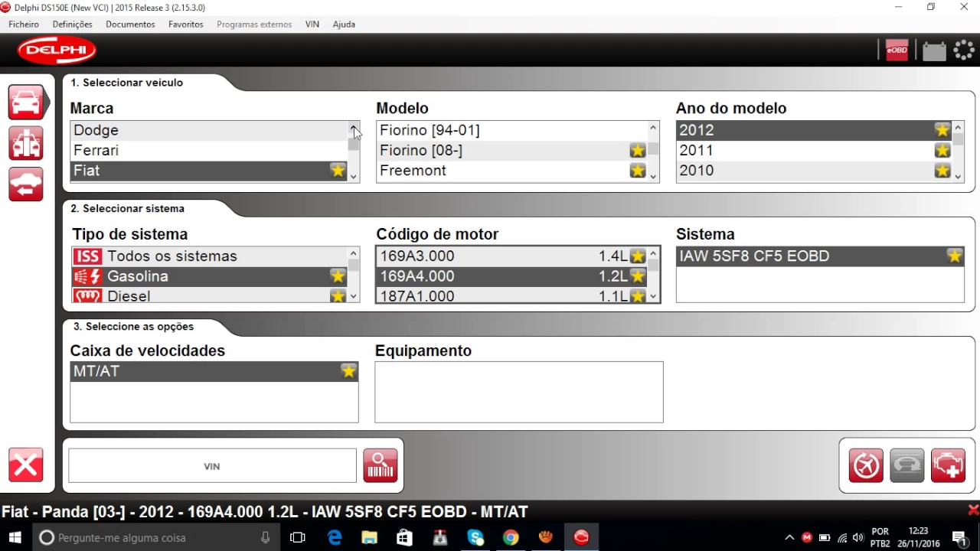Click the red X cancel button
This screenshot has height=551, width=980.
click(26, 465)
